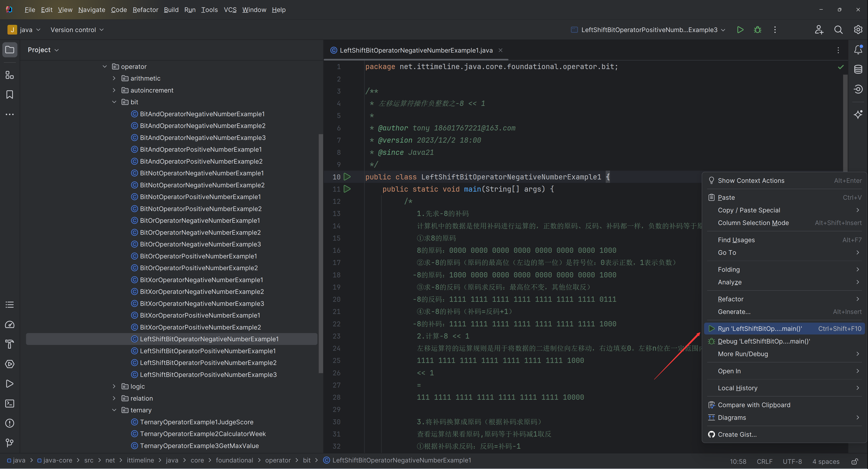The height and width of the screenshot is (469, 868).
Task: Click the run gutter icon on line 10
Action: tap(347, 177)
